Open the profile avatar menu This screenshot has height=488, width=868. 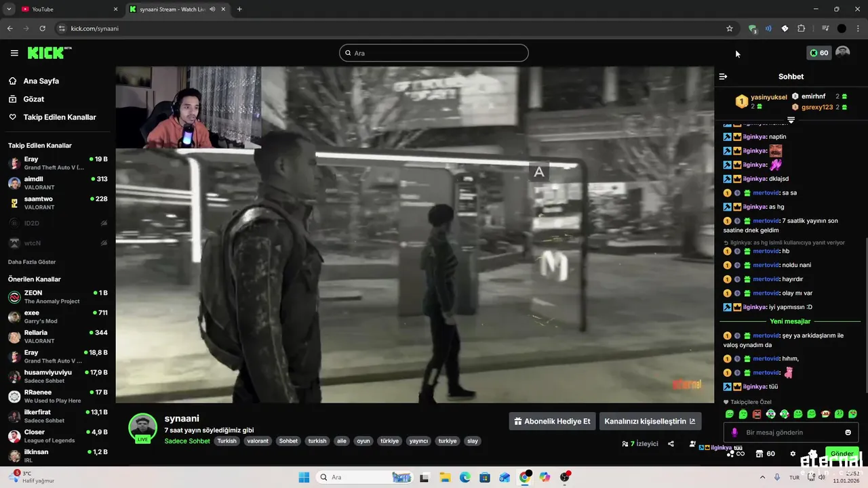[842, 53]
